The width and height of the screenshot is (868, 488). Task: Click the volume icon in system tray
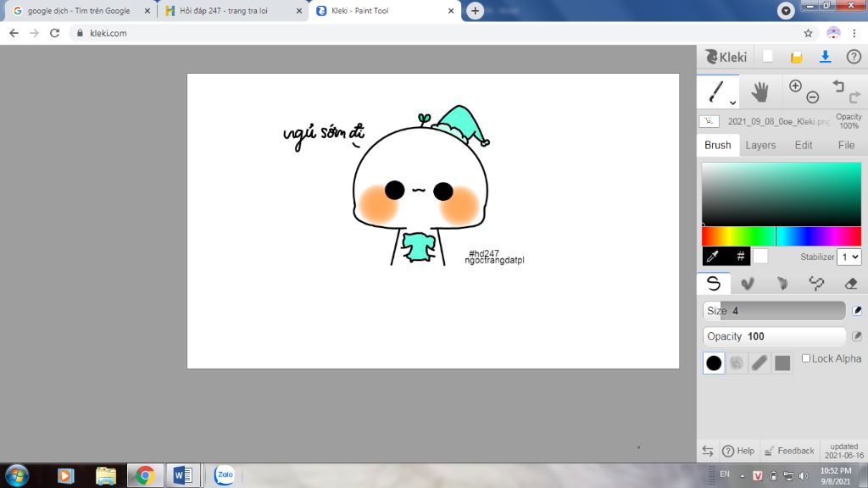[x=804, y=476]
